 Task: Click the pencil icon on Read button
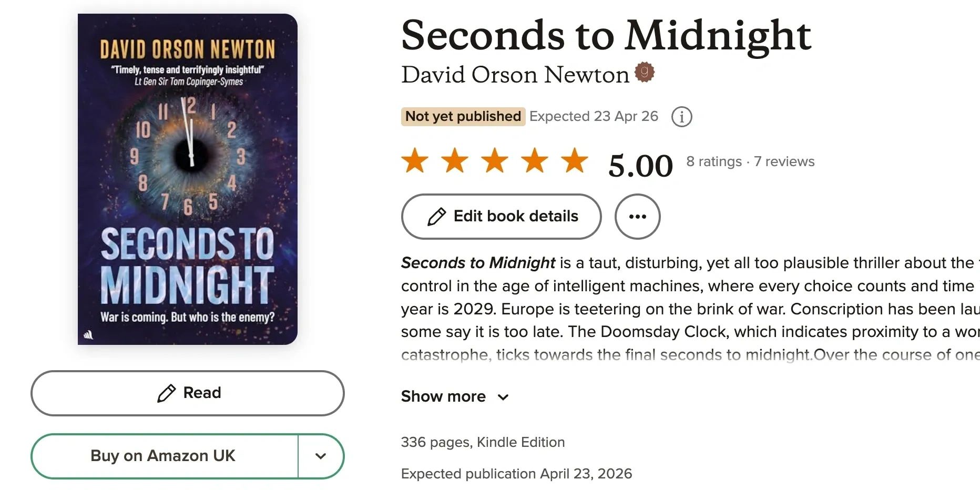click(167, 393)
